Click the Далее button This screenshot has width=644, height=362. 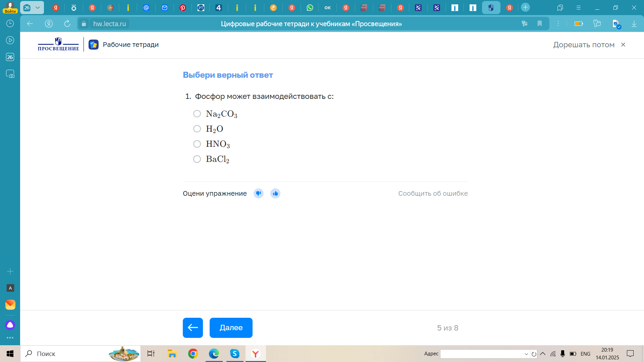coord(231,327)
